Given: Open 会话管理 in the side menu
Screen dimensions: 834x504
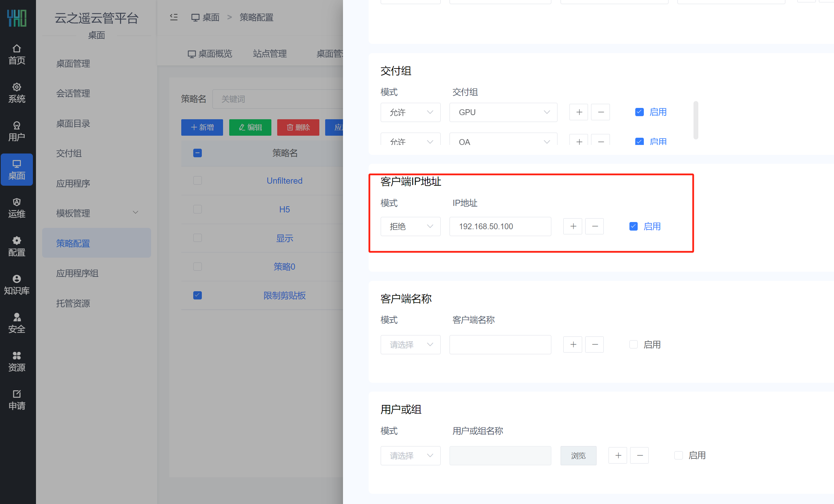Looking at the screenshot, I should (x=73, y=94).
